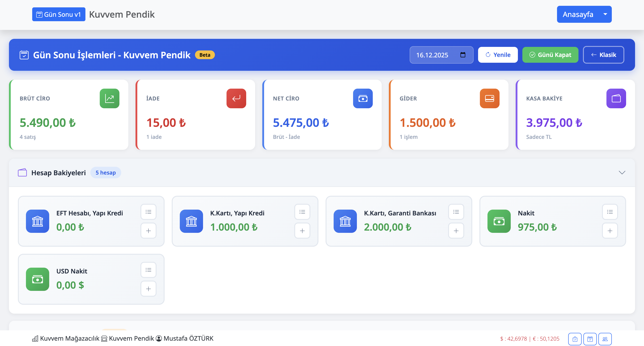The width and height of the screenshot is (644, 346).
Task: Open the Anasayfa dropdown arrow
Action: point(605,14)
